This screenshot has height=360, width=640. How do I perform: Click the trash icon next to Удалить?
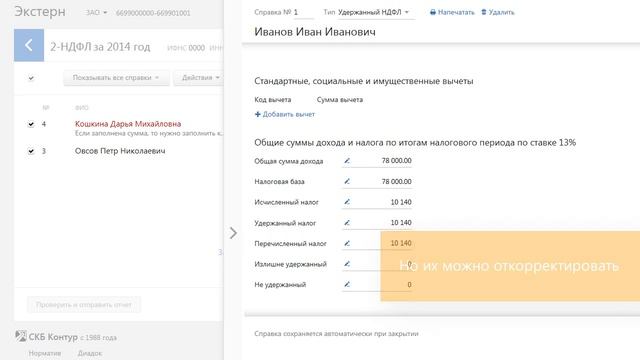(x=484, y=12)
